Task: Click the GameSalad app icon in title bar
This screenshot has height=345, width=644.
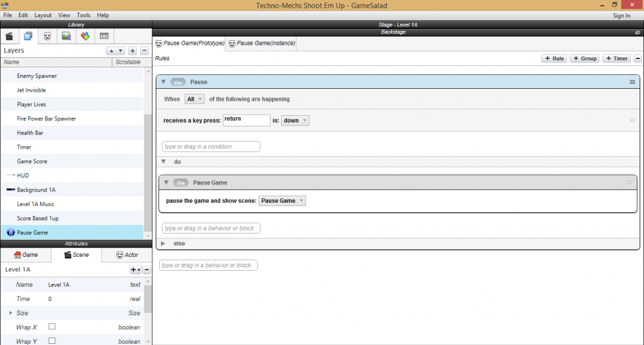Action: click(4, 5)
